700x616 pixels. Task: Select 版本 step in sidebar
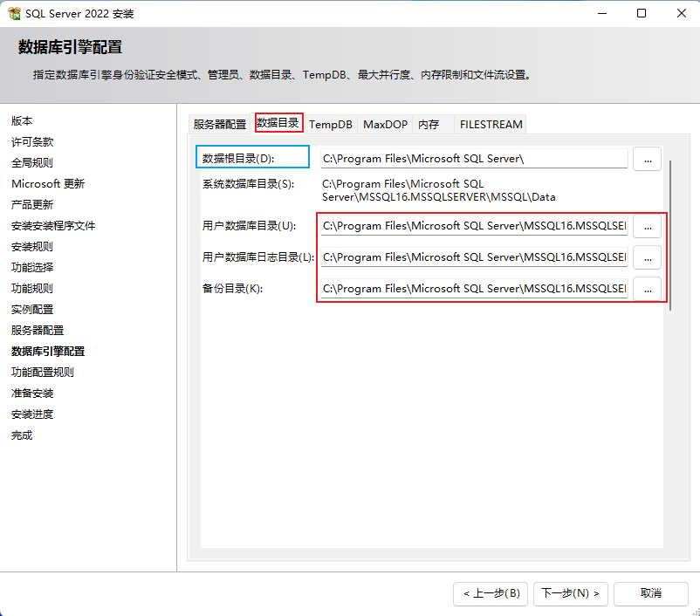(22, 121)
